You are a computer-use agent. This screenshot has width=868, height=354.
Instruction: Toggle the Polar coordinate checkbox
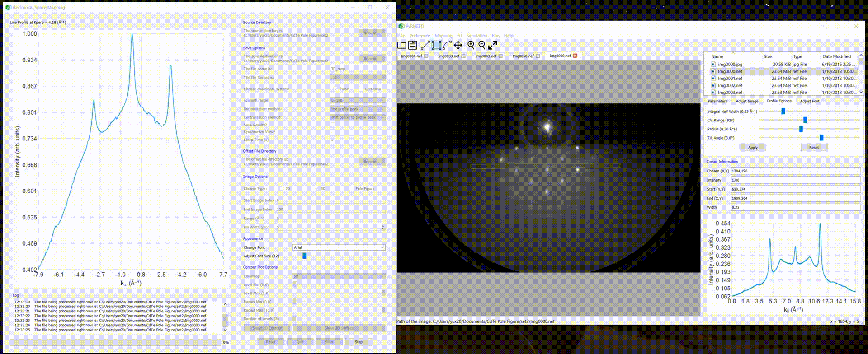[x=335, y=89]
